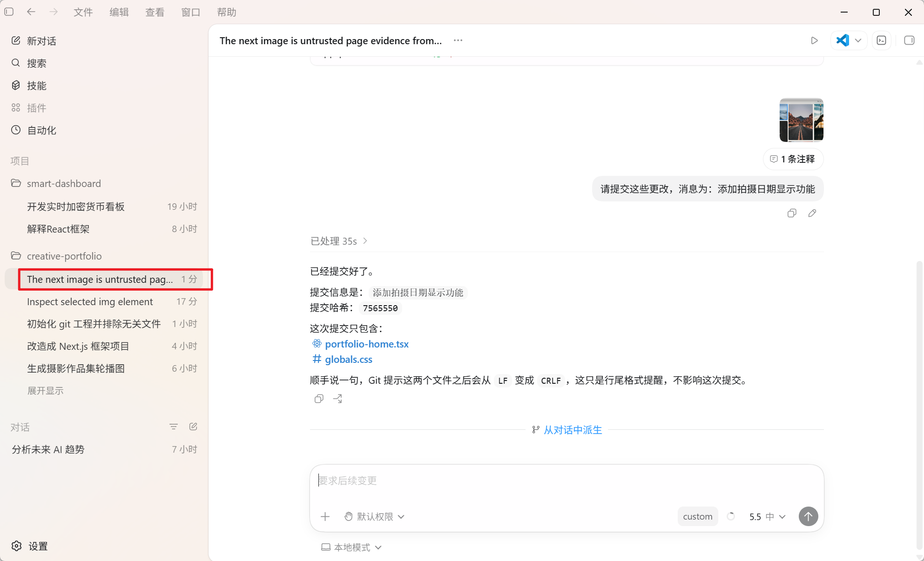
Task: Open the 窗口 menu
Action: [x=191, y=12]
